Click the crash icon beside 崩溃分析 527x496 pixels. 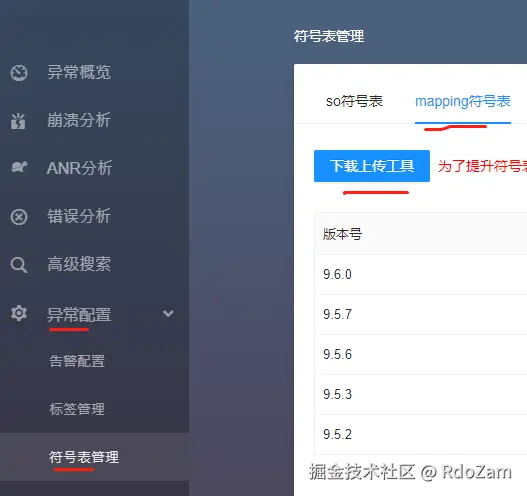(x=18, y=121)
